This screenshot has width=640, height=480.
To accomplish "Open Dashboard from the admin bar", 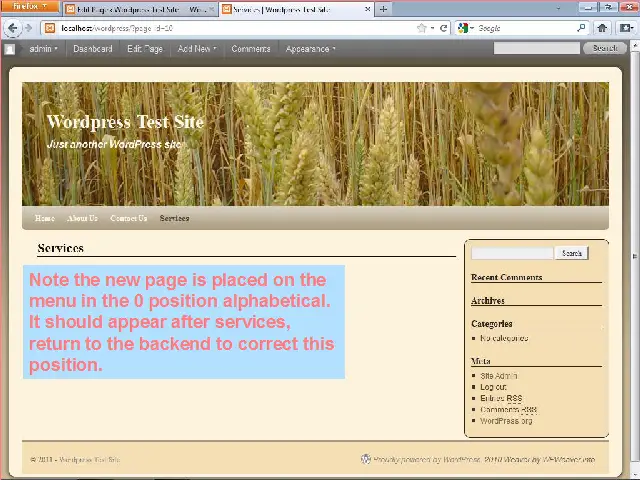I will (x=93, y=49).
